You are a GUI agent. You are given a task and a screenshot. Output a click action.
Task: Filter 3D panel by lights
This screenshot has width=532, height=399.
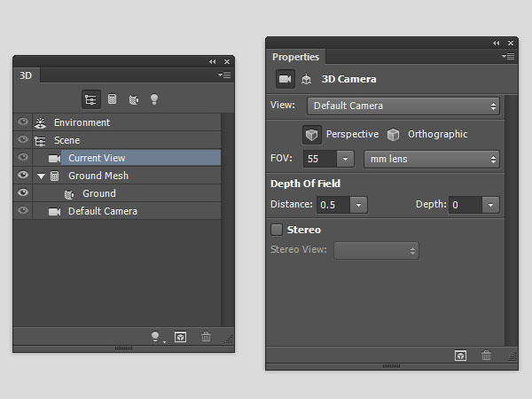pyautogui.click(x=154, y=99)
